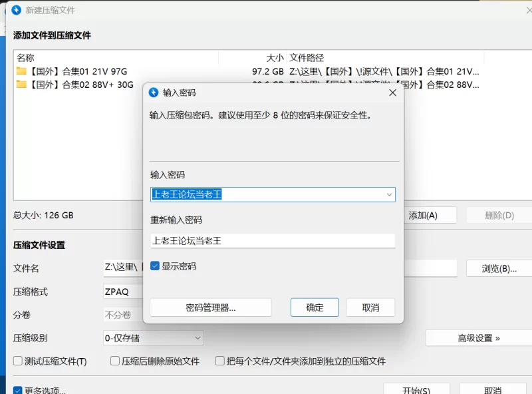This screenshot has width=532, height=394.
Task: Click the 删除(D) button
Action: coord(499,215)
